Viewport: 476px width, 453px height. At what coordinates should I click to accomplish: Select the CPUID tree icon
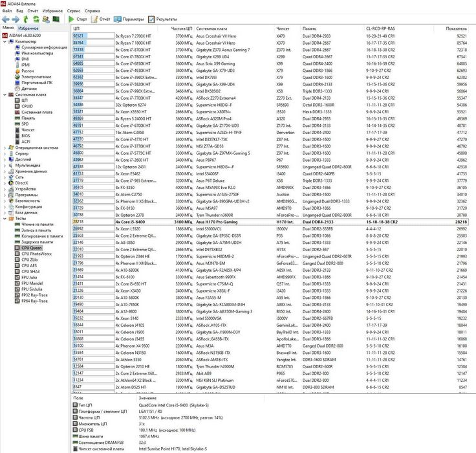click(x=17, y=106)
